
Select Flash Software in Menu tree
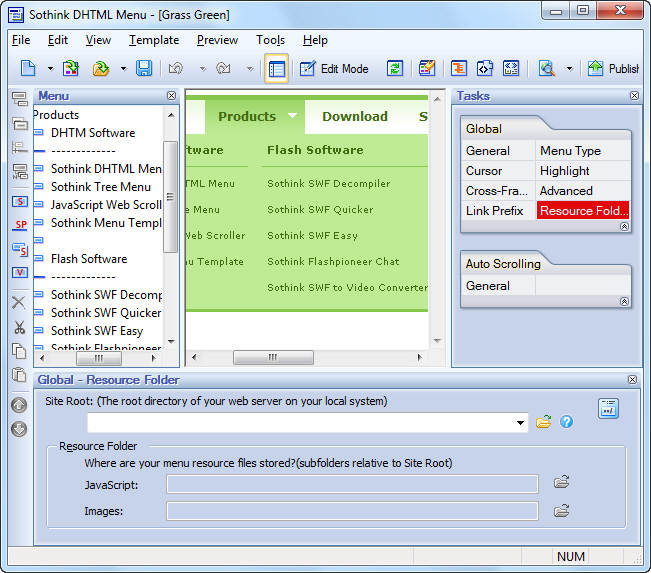[89, 259]
